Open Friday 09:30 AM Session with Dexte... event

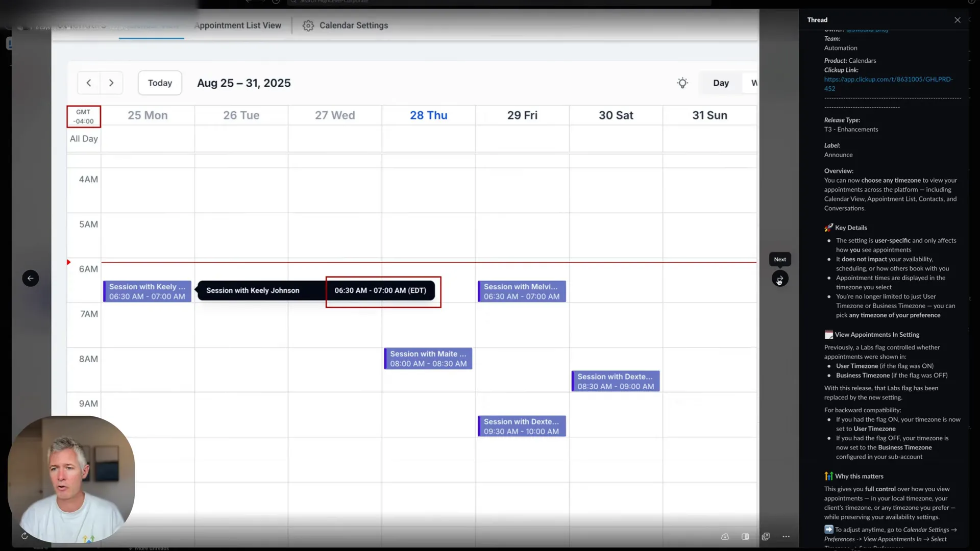[x=522, y=426]
